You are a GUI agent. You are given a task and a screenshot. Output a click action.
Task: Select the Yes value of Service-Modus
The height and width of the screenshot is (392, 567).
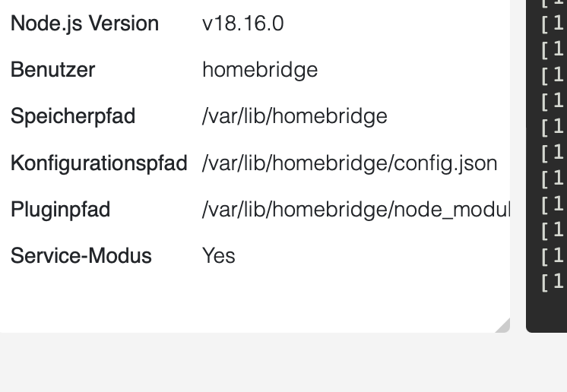coord(218,256)
